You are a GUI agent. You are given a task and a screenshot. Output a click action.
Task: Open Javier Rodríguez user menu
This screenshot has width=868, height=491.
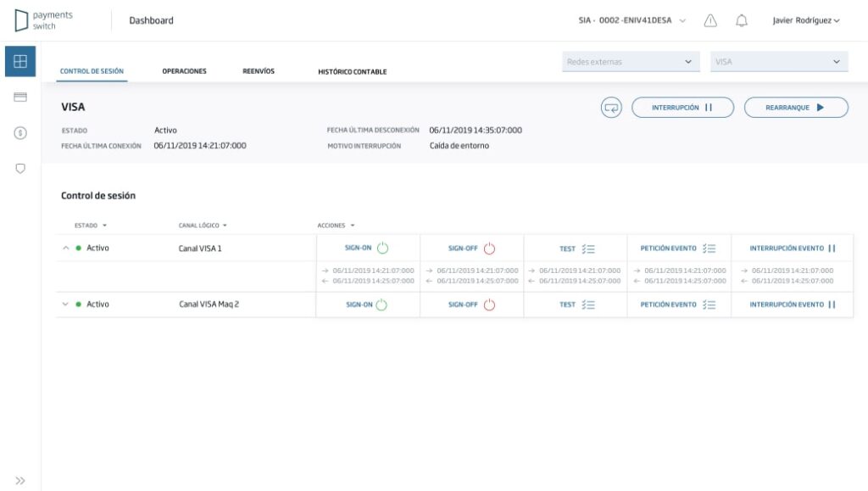pyautogui.click(x=805, y=20)
